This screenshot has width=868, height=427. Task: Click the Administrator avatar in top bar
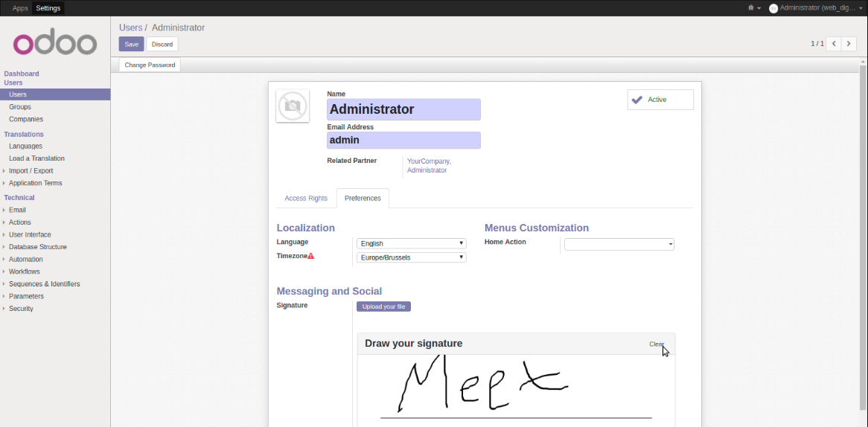773,8
